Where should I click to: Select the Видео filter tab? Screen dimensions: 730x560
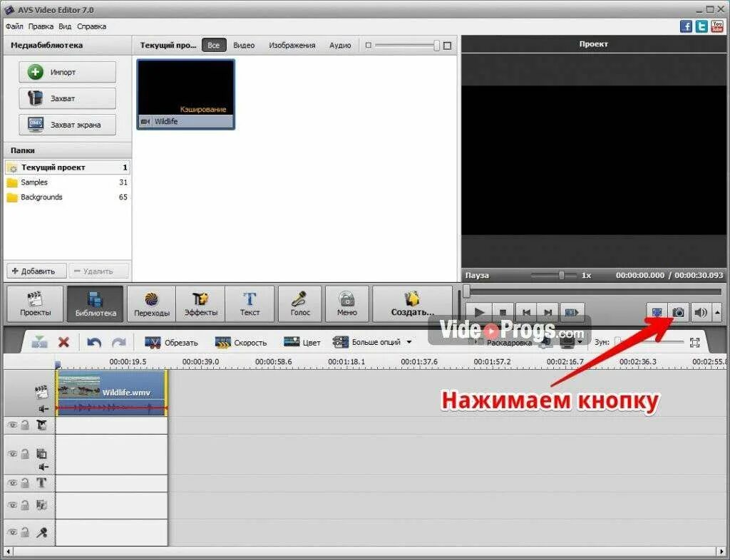(x=244, y=45)
